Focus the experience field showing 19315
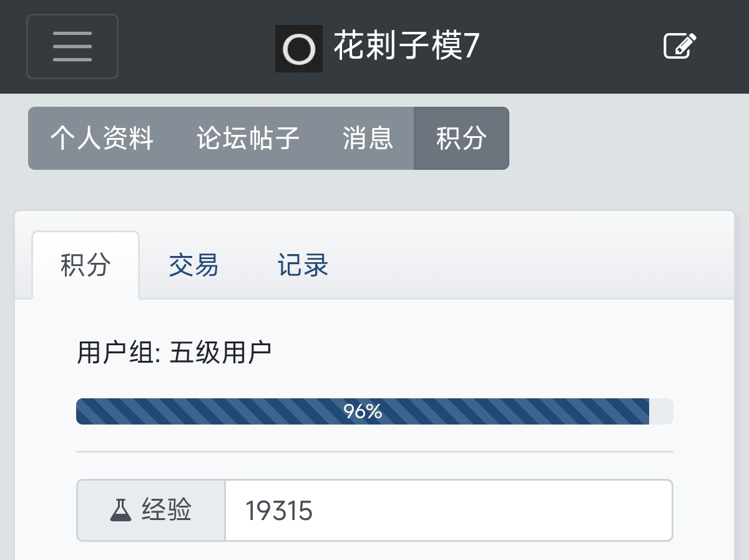Image resolution: width=749 pixels, height=560 pixels. (448, 511)
